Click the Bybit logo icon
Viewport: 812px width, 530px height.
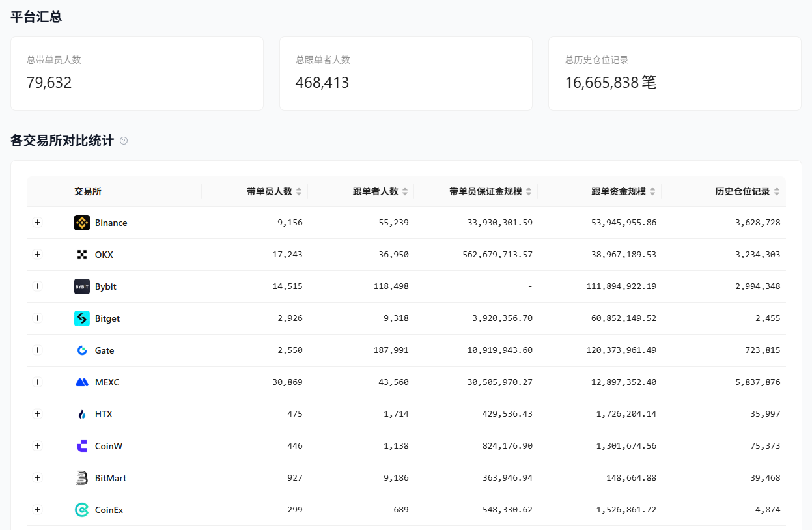coord(82,286)
